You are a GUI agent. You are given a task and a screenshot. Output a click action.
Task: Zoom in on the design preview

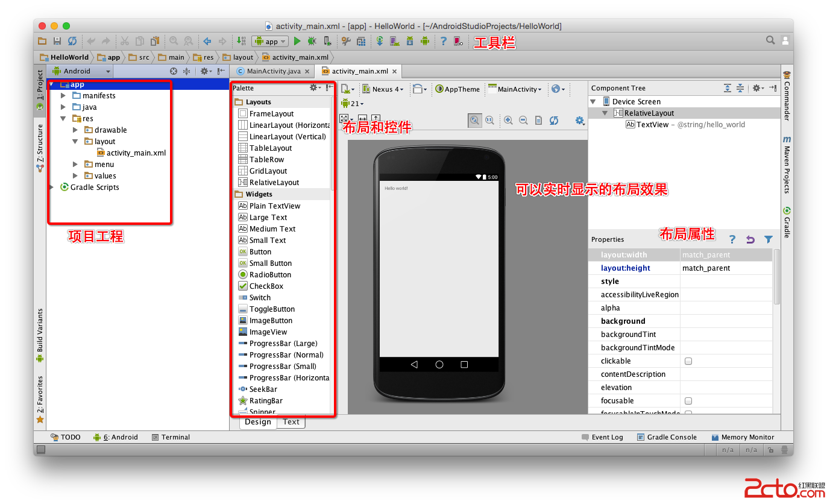508,120
